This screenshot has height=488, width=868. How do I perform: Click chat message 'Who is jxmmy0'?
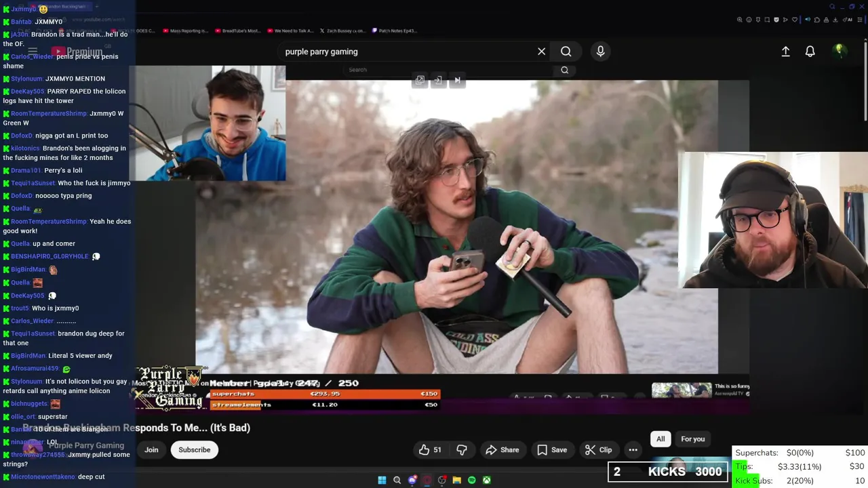[55, 308]
